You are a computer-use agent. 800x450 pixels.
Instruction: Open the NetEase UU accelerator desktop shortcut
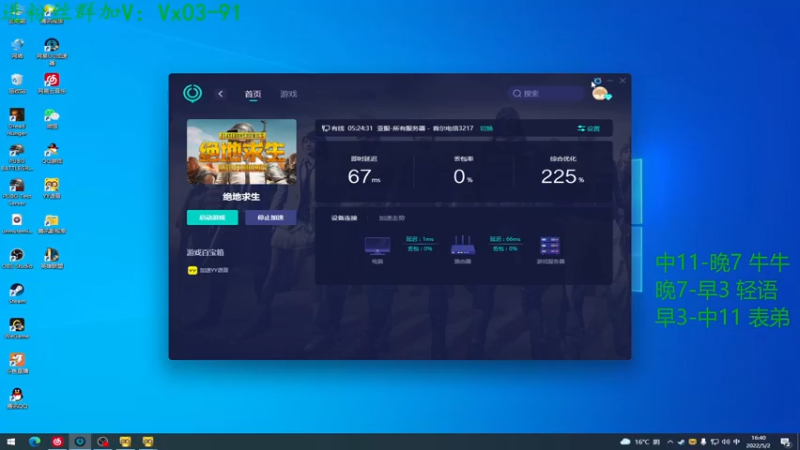pyautogui.click(x=52, y=51)
